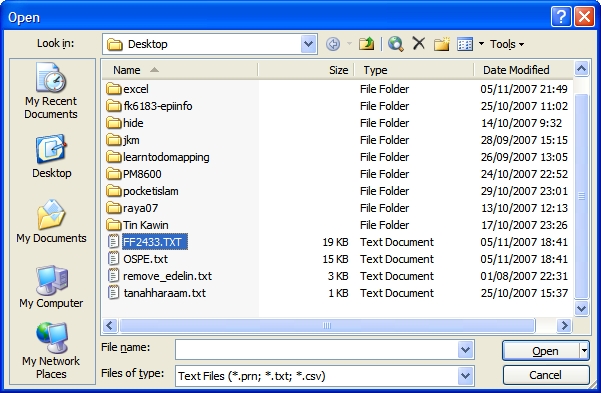Screen dimensions: 601x393
Task: Click the date 25/10/2007 15:37
Action: (524, 293)
